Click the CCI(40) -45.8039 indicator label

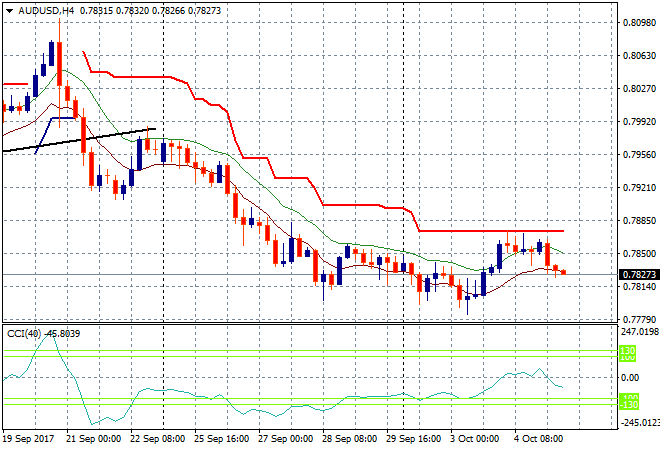(43, 334)
